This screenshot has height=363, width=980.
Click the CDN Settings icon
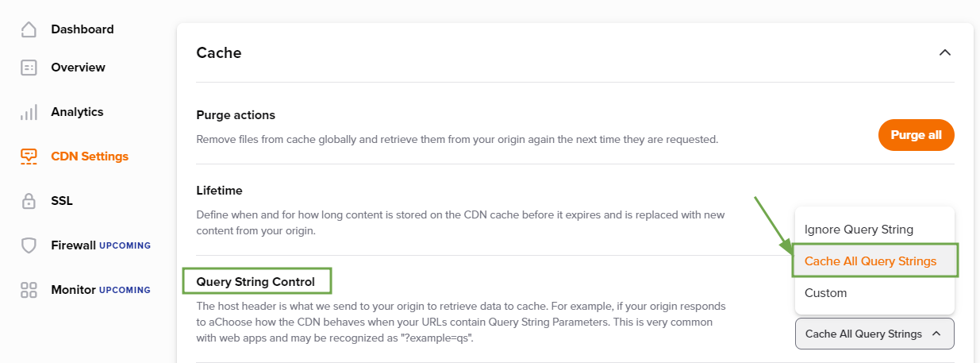[29, 156]
